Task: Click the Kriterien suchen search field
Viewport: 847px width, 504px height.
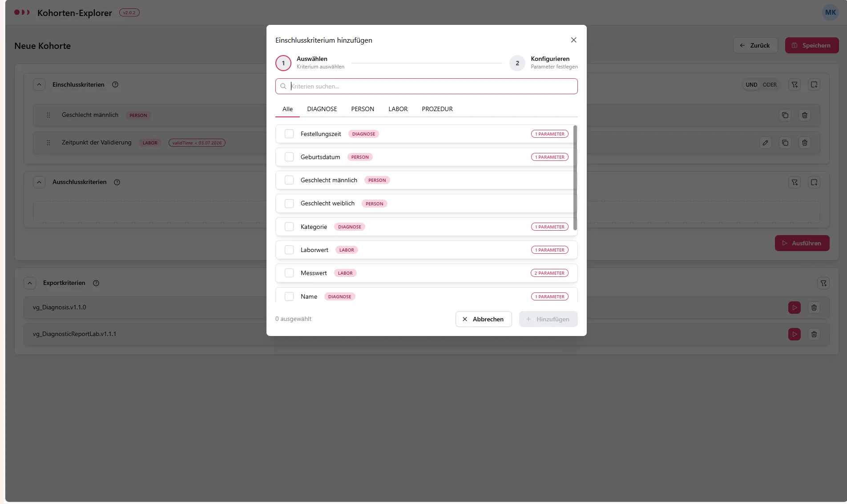Action: pyautogui.click(x=426, y=86)
